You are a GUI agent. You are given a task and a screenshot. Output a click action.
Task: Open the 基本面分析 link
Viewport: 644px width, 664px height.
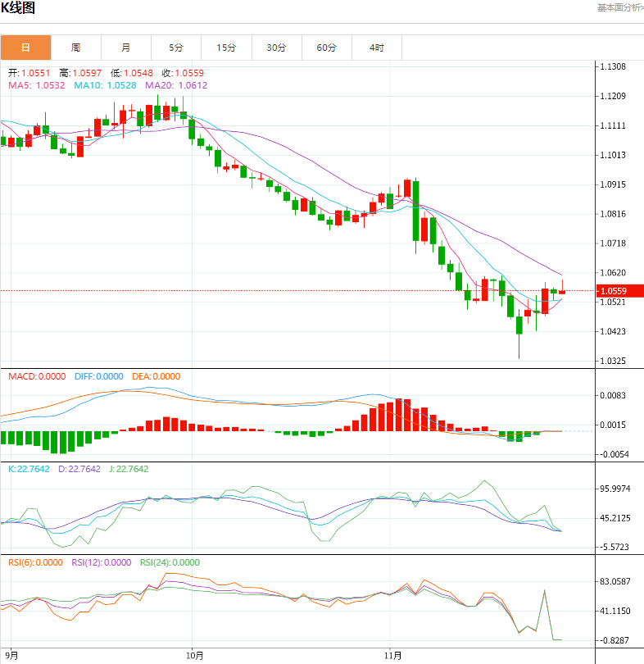pyautogui.click(x=620, y=7)
